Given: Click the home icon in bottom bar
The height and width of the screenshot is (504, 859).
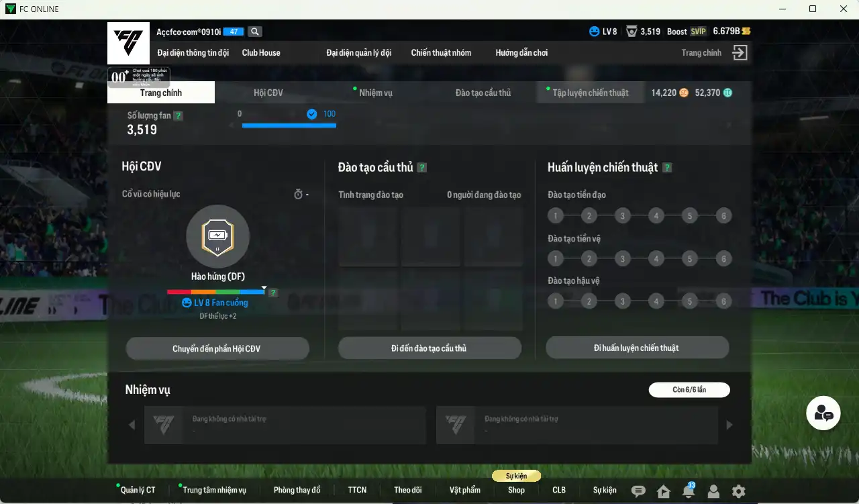Looking at the screenshot, I should (x=664, y=491).
